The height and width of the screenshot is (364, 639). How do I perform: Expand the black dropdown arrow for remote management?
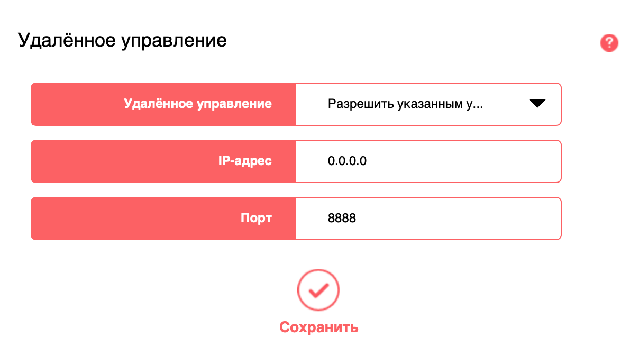pyautogui.click(x=537, y=104)
